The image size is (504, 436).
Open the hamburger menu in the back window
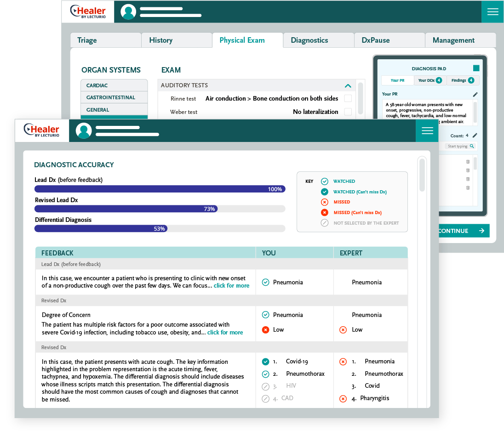click(x=493, y=12)
